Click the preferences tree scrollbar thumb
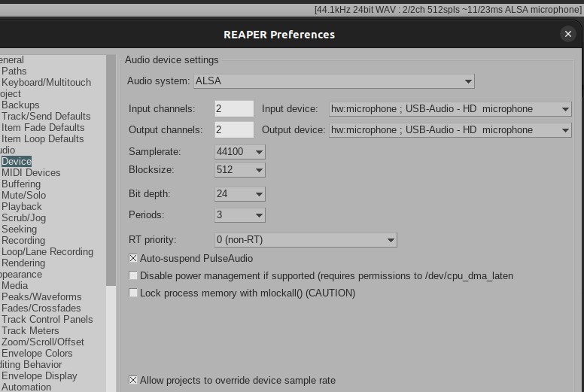Screen dimensions: 584x392 [111, 171]
